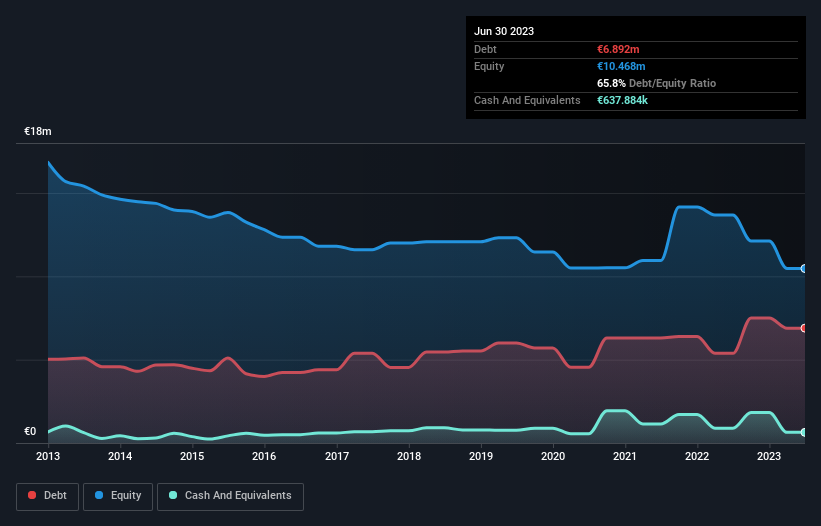Click the blue Equity legend dot

(99, 495)
